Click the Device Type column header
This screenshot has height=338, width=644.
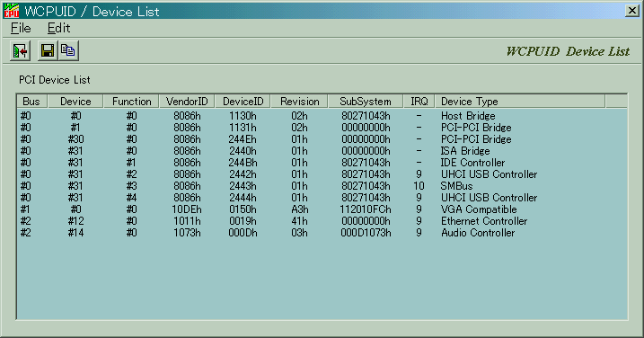click(x=520, y=102)
